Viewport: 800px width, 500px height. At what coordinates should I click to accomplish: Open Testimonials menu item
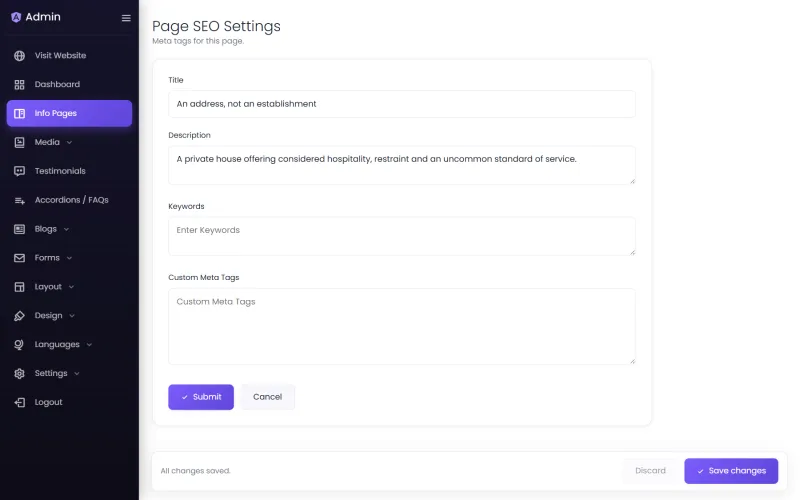tap(69, 171)
